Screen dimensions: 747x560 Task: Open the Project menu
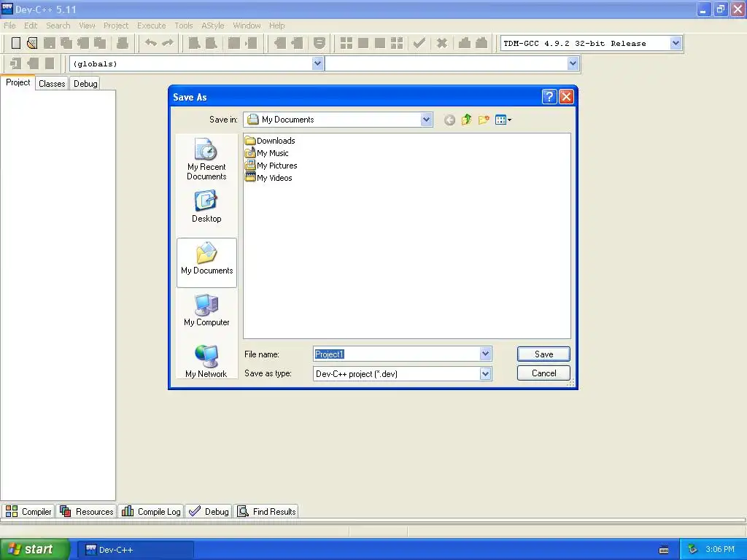click(x=116, y=26)
